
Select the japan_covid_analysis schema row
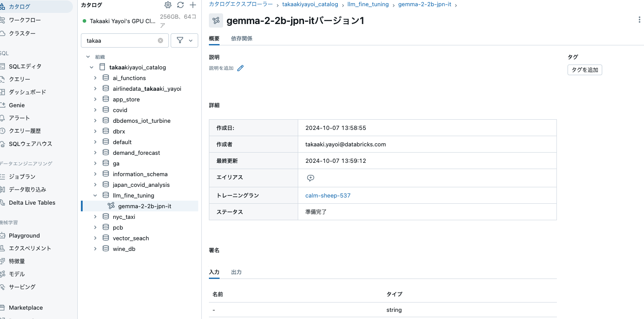coord(140,185)
